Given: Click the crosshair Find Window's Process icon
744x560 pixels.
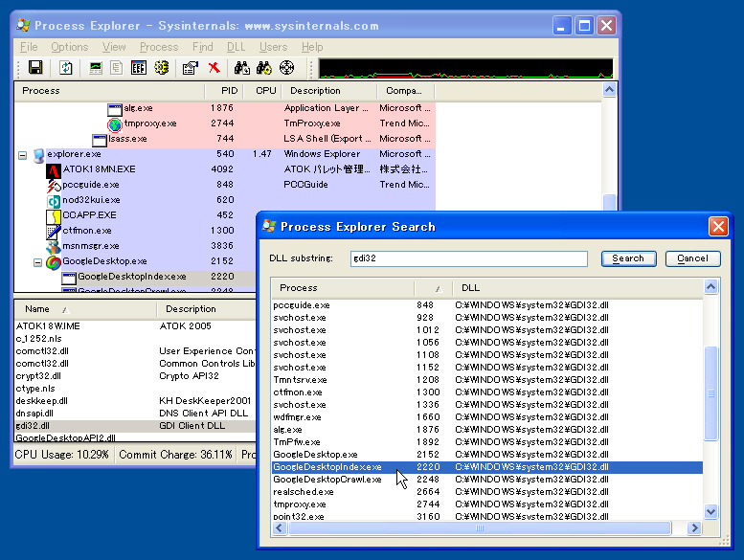Looking at the screenshot, I should pos(286,68).
